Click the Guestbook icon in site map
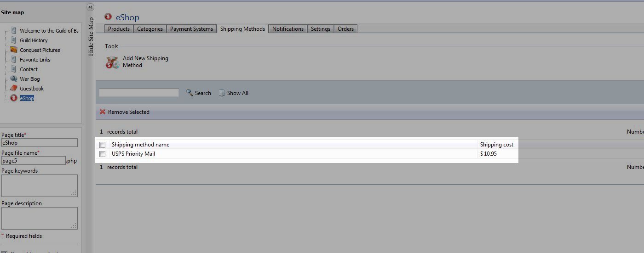Viewport: 644px width, 253px height. 14,88
